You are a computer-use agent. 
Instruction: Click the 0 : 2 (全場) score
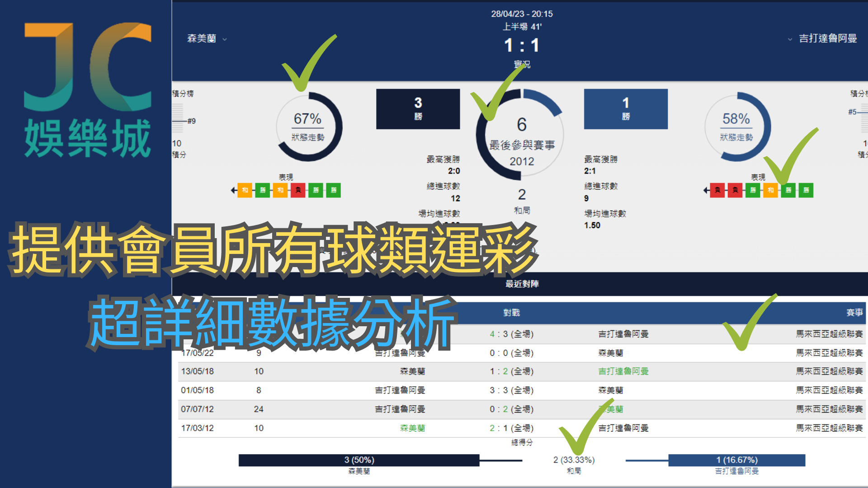[x=511, y=409]
